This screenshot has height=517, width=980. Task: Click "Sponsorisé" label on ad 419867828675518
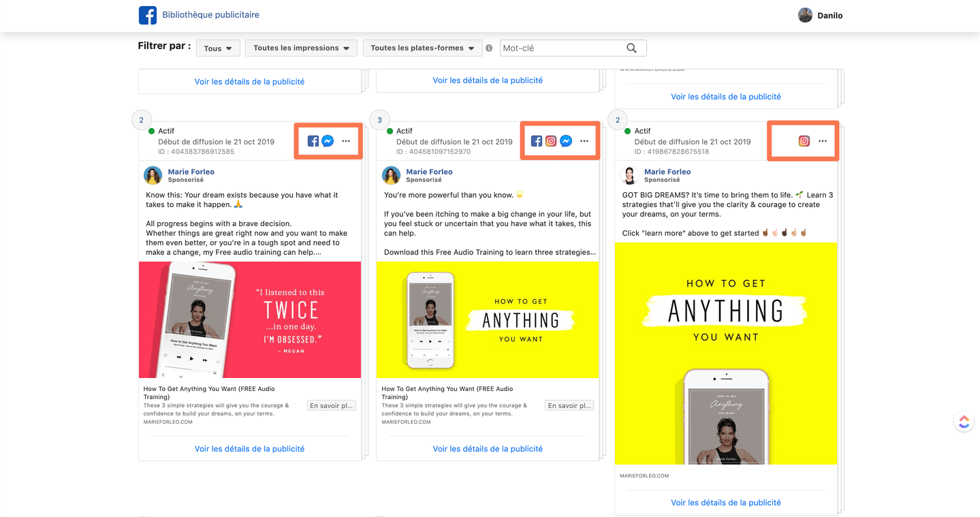[662, 181]
